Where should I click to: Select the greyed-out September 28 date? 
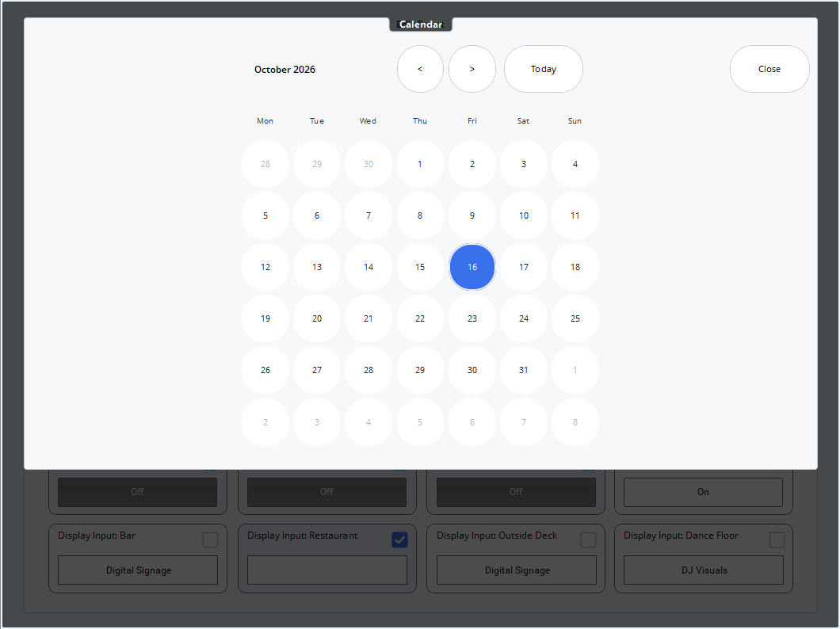click(x=265, y=164)
